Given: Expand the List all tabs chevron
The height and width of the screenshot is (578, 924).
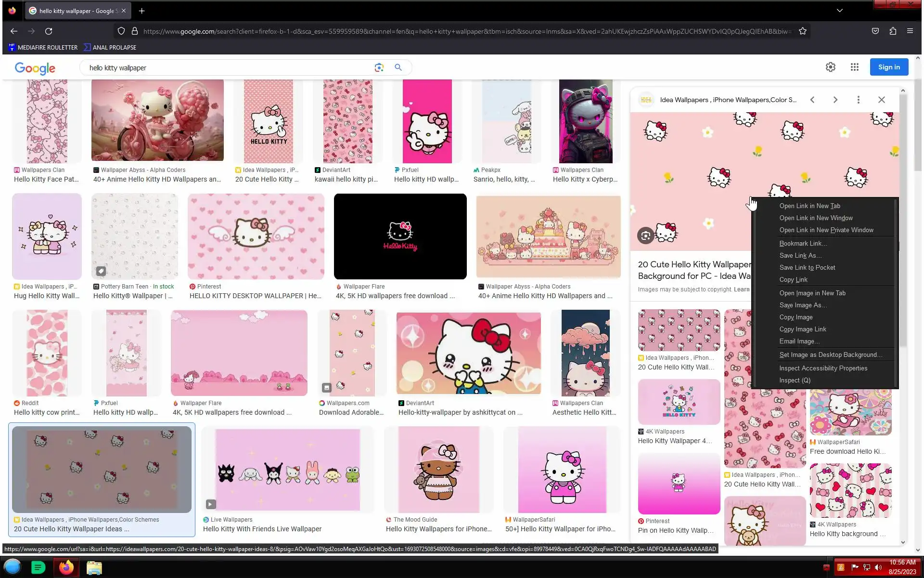Looking at the screenshot, I should click(839, 11).
